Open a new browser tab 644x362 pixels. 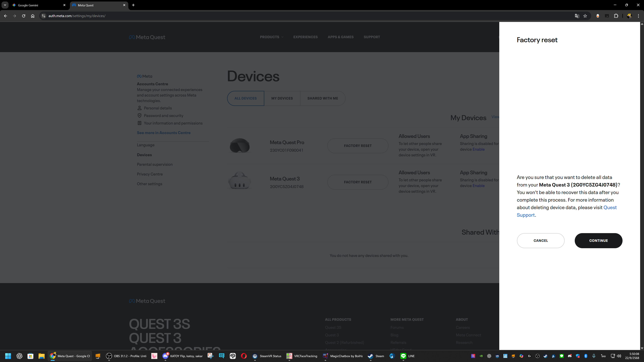pyautogui.click(x=133, y=5)
